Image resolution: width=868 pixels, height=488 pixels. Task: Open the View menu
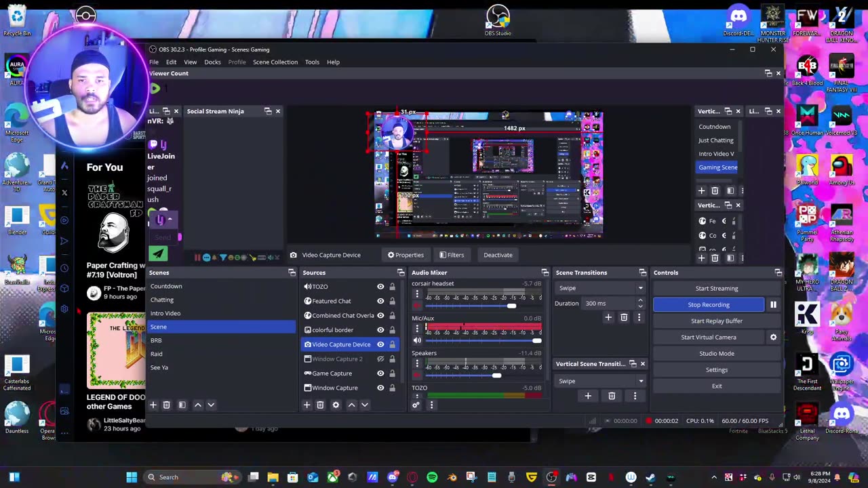[190, 62]
